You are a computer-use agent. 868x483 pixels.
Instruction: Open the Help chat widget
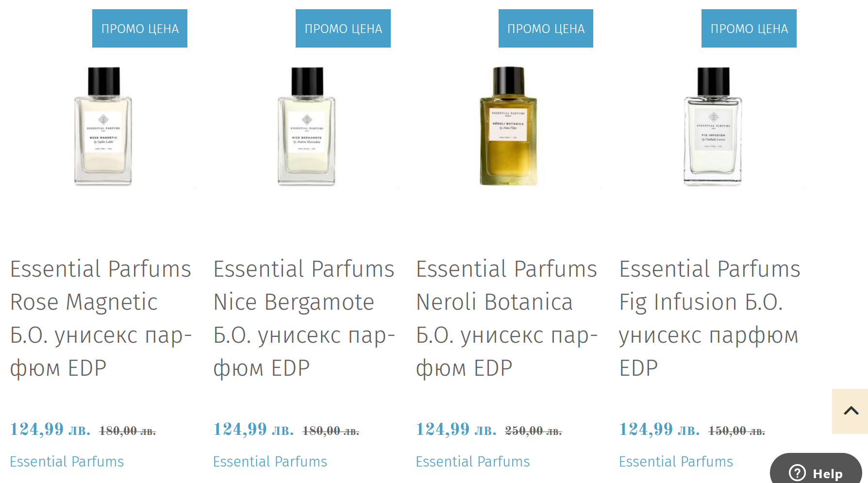coord(817,472)
